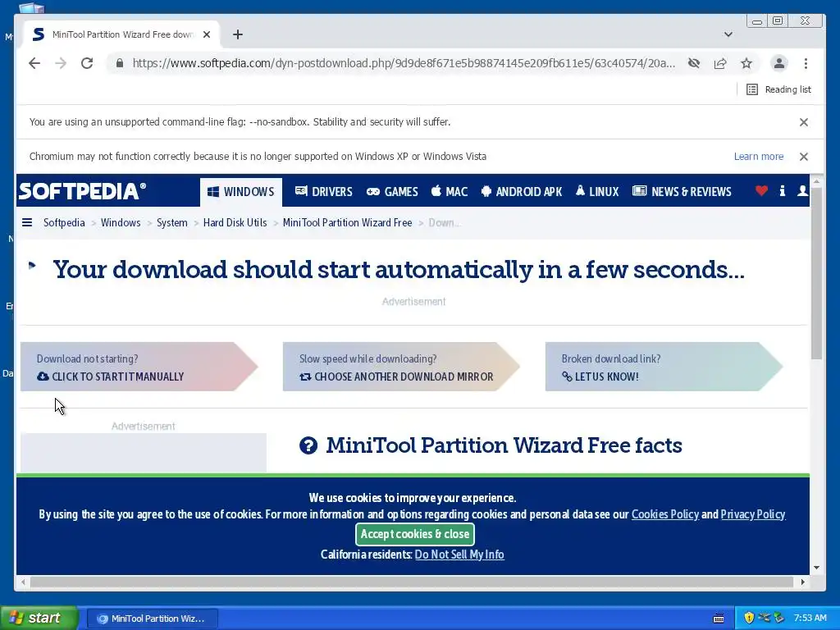Click the Windows breadcrumb link
The image size is (840, 630).
pos(121,222)
